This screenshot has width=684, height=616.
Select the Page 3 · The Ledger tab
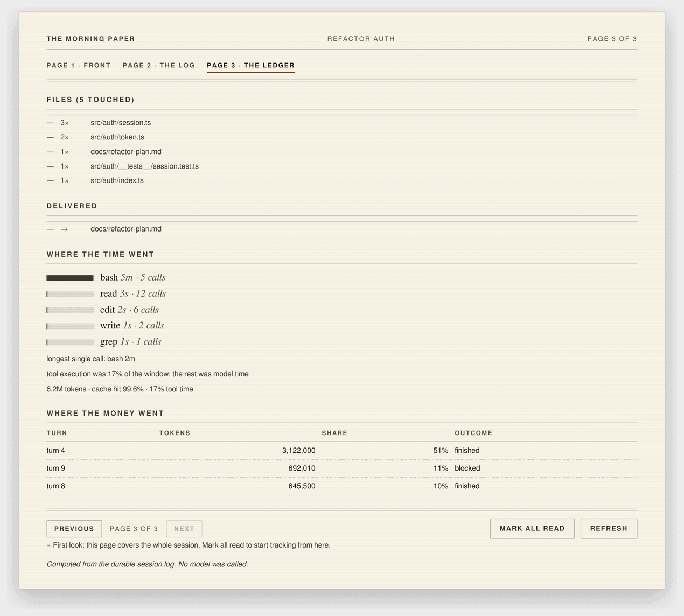click(251, 65)
